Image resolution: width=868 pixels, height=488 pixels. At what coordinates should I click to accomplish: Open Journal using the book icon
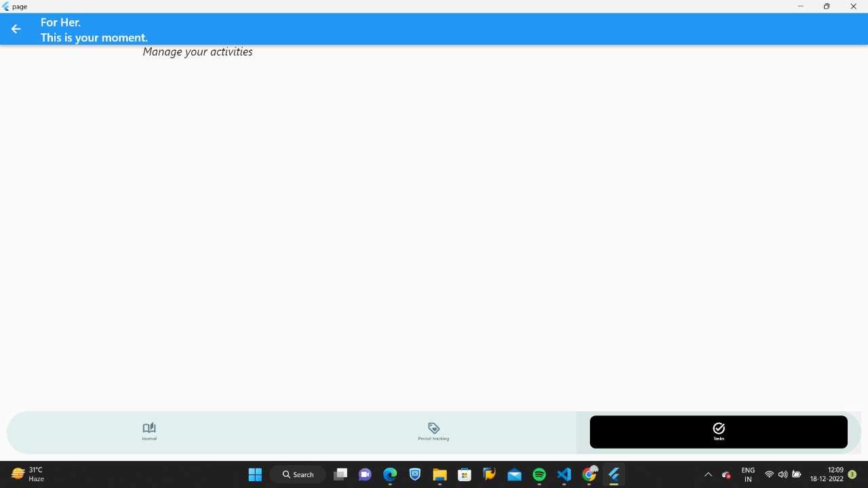[x=149, y=432]
